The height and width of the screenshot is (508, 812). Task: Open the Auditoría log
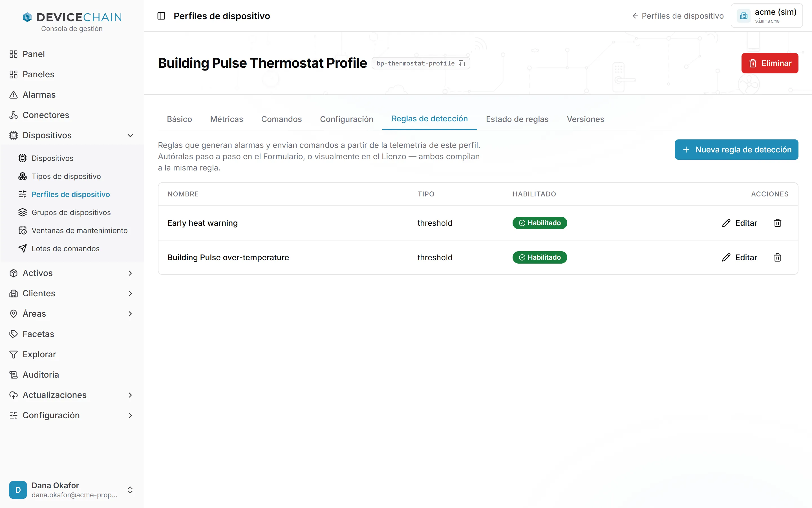coord(72,375)
